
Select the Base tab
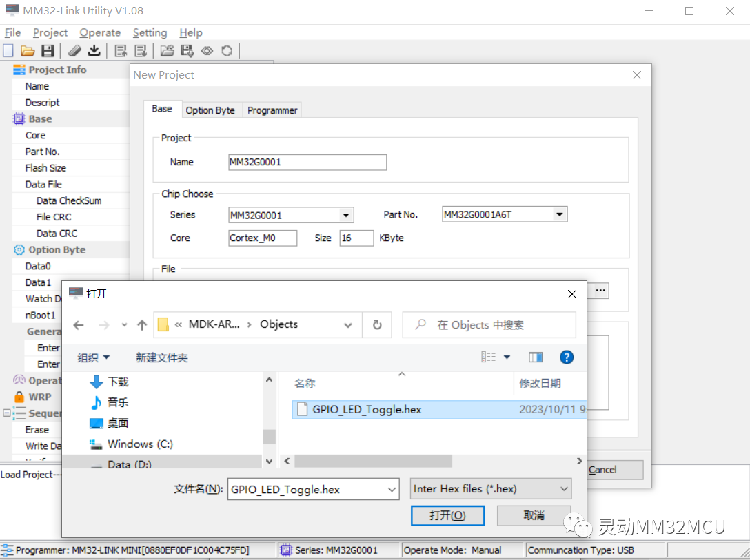point(162,109)
